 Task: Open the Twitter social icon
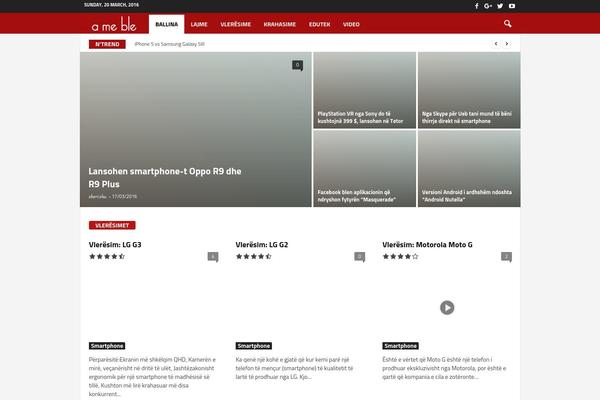[500, 6]
